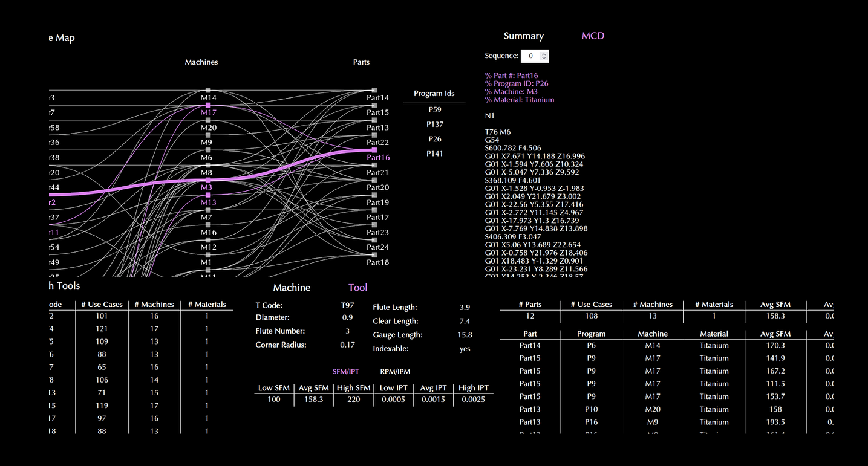Open the MCD tab
Screen dimensions: 868x466
[592, 36]
